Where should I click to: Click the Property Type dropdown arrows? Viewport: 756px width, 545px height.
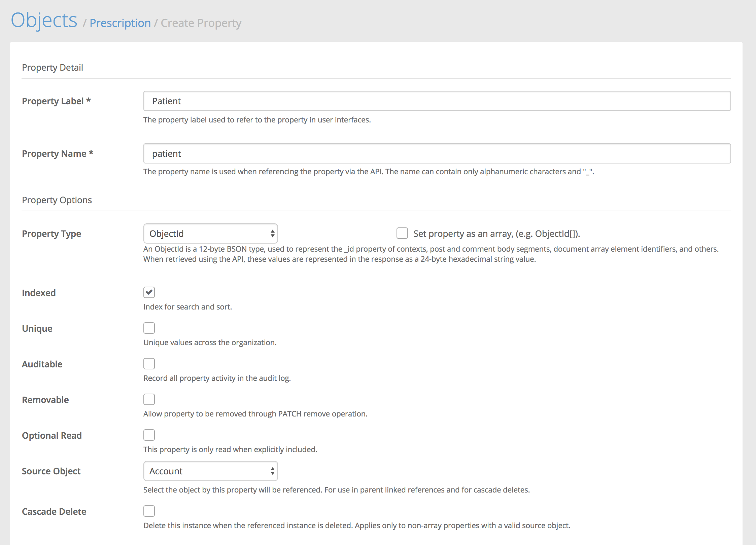pyautogui.click(x=272, y=233)
